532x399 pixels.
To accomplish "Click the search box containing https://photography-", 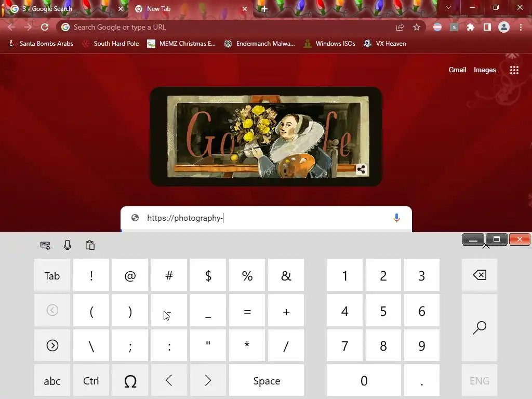I will (x=267, y=218).
